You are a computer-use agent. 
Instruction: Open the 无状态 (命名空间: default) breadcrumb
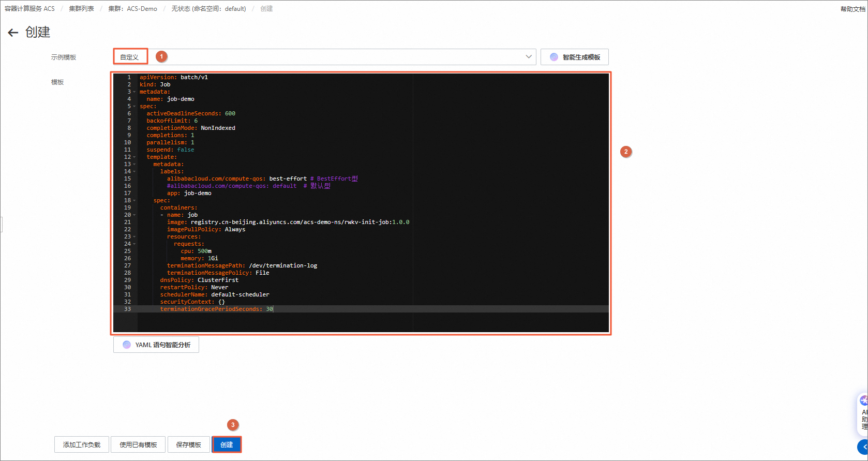pyautogui.click(x=209, y=9)
